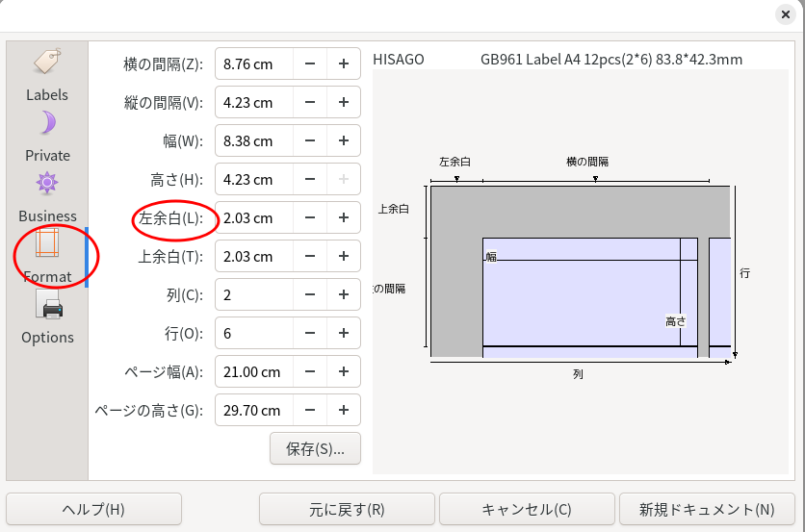This screenshot has width=805, height=532.
Task: Increase columns 列(C) count with plus
Action: pos(344,294)
